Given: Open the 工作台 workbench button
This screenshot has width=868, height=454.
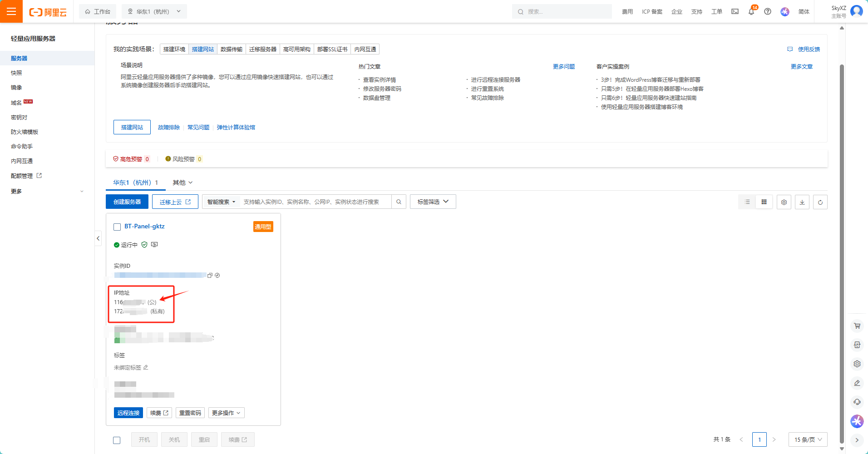Looking at the screenshot, I should 98,12.
